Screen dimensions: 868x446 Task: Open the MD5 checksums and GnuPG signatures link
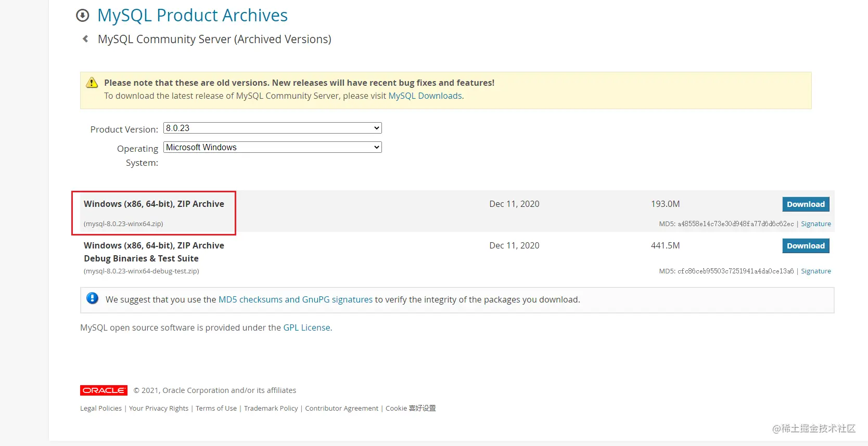click(296, 299)
